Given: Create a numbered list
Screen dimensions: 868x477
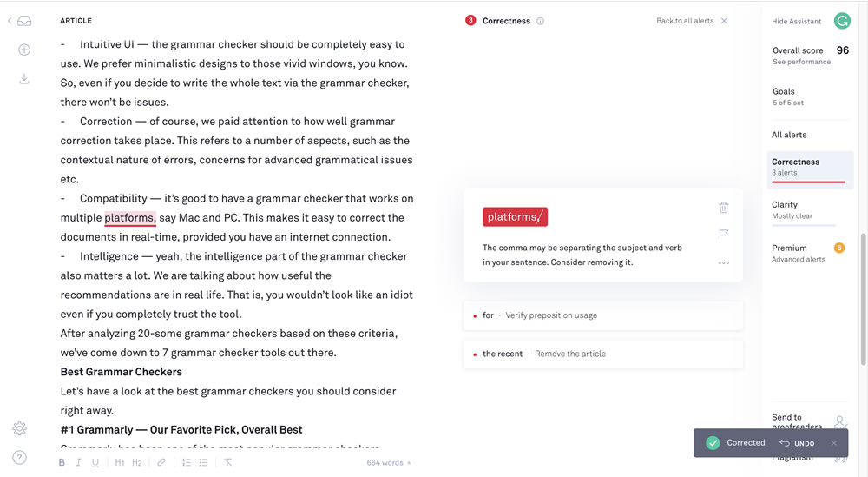Looking at the screenshot, I should [x=187, y=462].
